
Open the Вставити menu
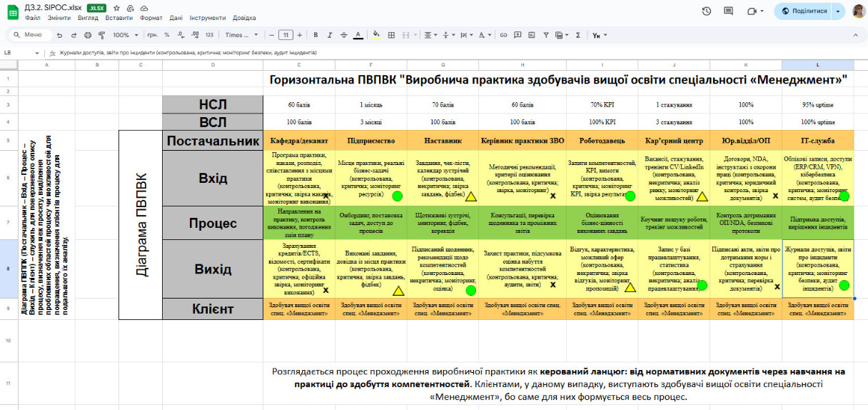[x=118, y=16]
